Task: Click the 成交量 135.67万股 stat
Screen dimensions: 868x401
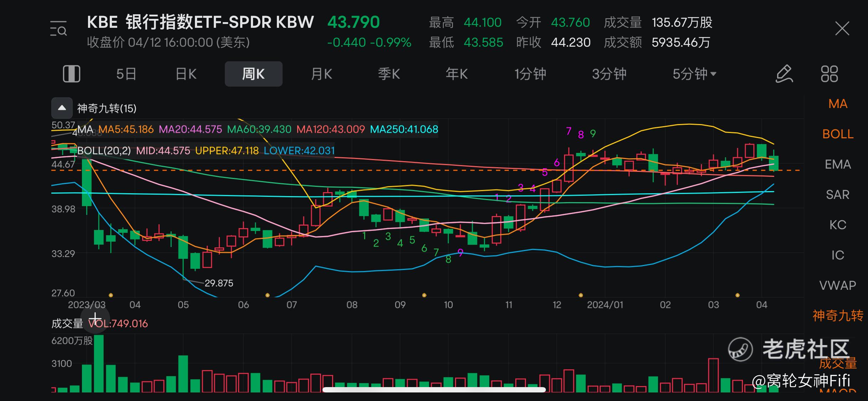Action: (658, 22)
